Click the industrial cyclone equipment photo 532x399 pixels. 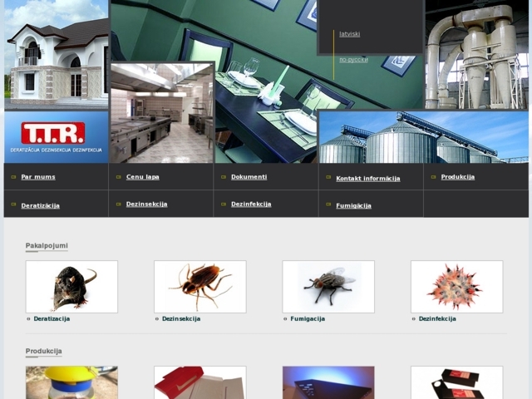coord(476,54)
